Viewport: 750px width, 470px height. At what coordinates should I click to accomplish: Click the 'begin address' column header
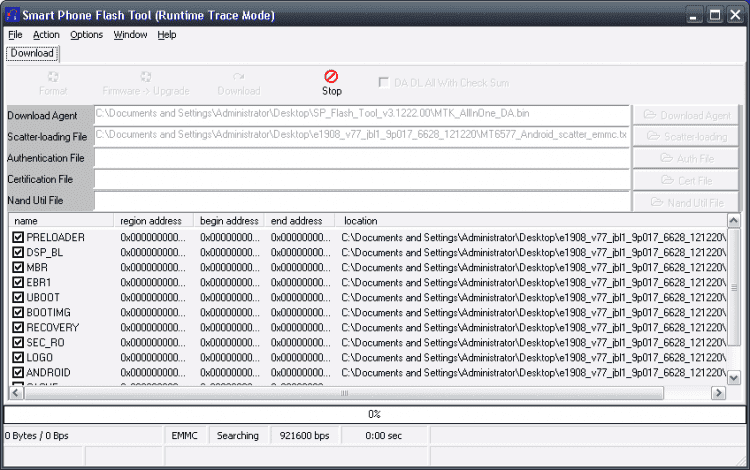coord(229,221)
